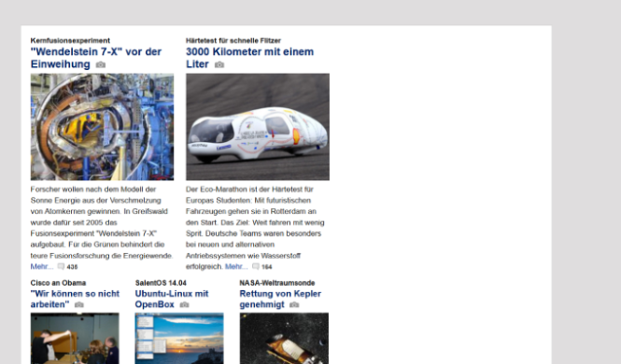This screenshot has height=364, width=621.
Task: Open "Wir können so nicht arbeiten" headline
Action: click(x=75, y=299)
